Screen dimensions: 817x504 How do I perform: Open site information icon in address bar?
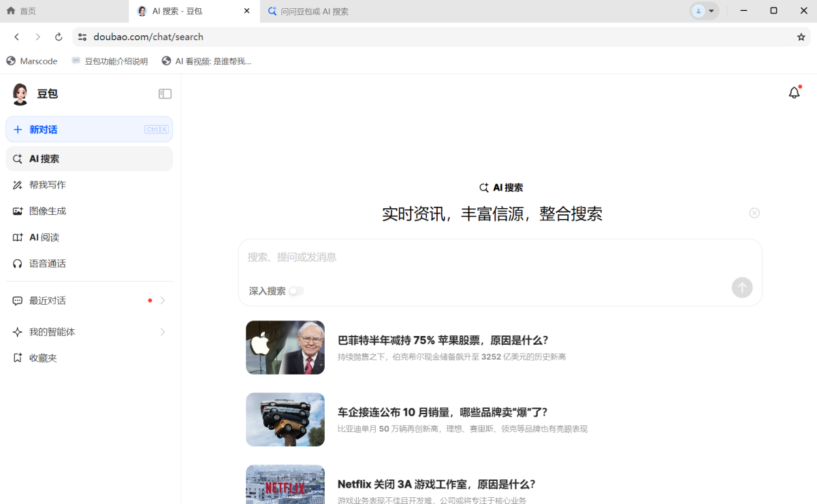point(82,37)
